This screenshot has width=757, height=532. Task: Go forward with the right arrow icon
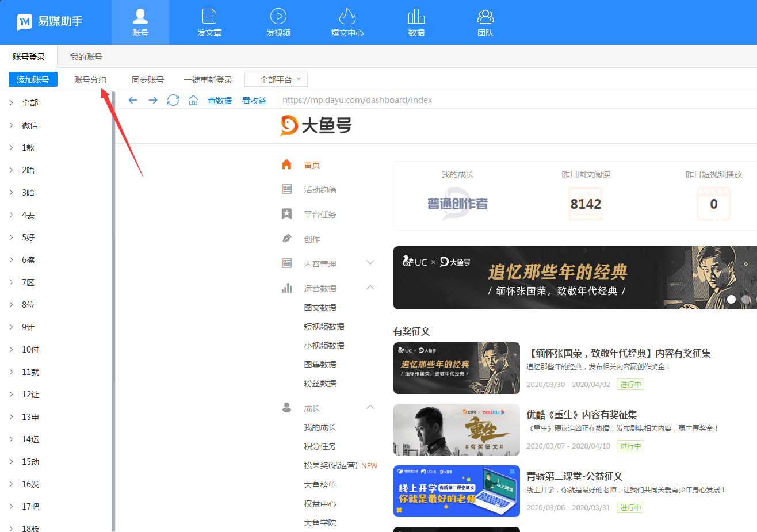tap(153, 100)
